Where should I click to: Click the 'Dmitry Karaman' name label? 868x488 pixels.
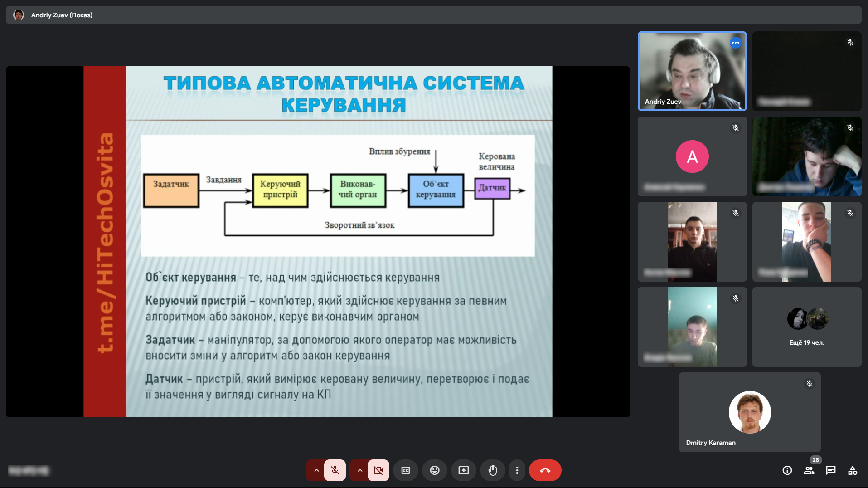tap(711, 443)
